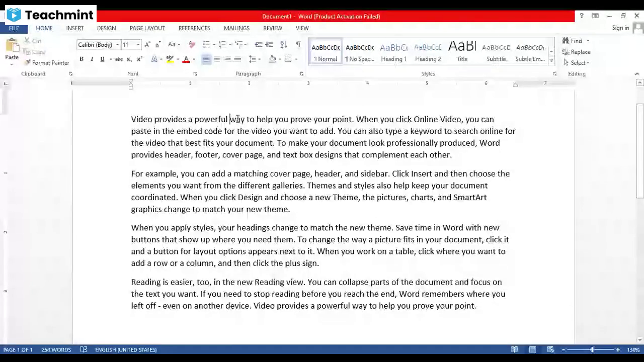Increase paragraph indent
This screenshot has height=362, width=644.
269,45
